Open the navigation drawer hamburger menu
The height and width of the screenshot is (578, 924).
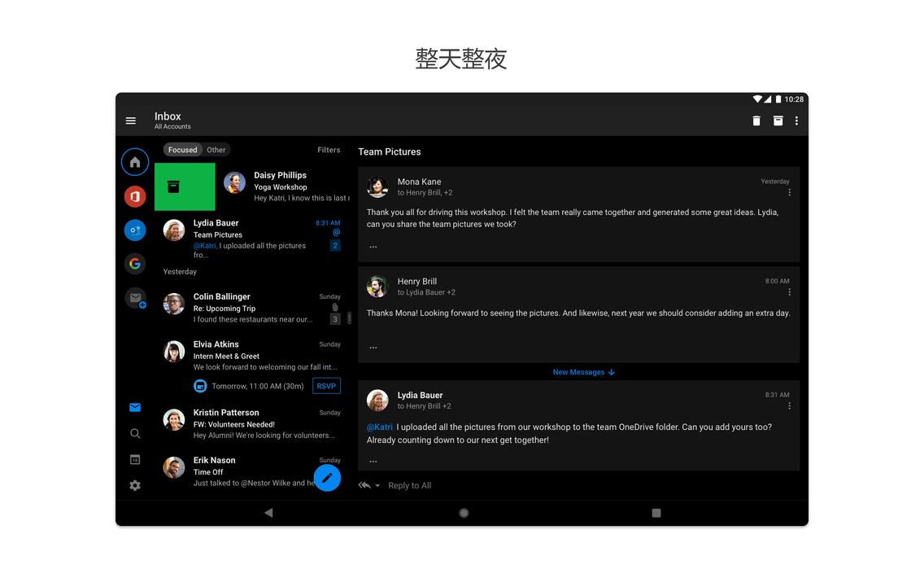pos(131,120)
